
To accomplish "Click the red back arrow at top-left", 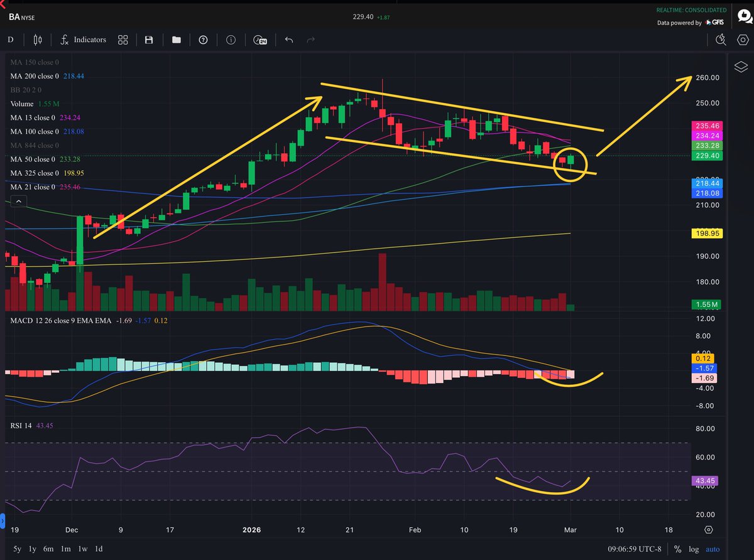I will pyautogui.click(x=3, y=4).
